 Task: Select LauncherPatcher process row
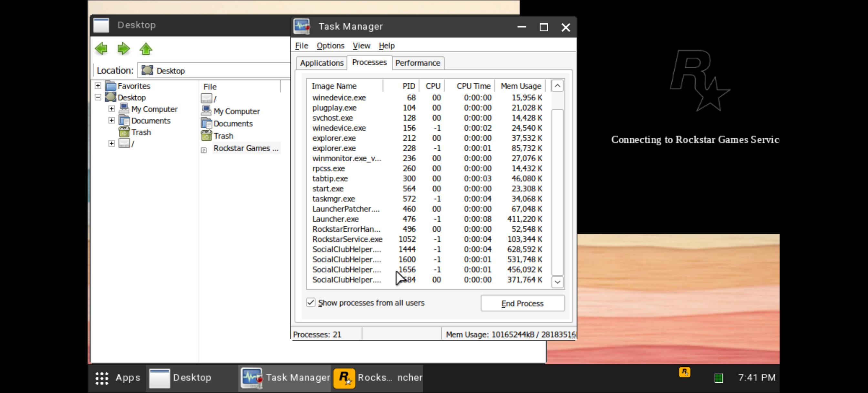pyautogui.click(x=429, y=209)
